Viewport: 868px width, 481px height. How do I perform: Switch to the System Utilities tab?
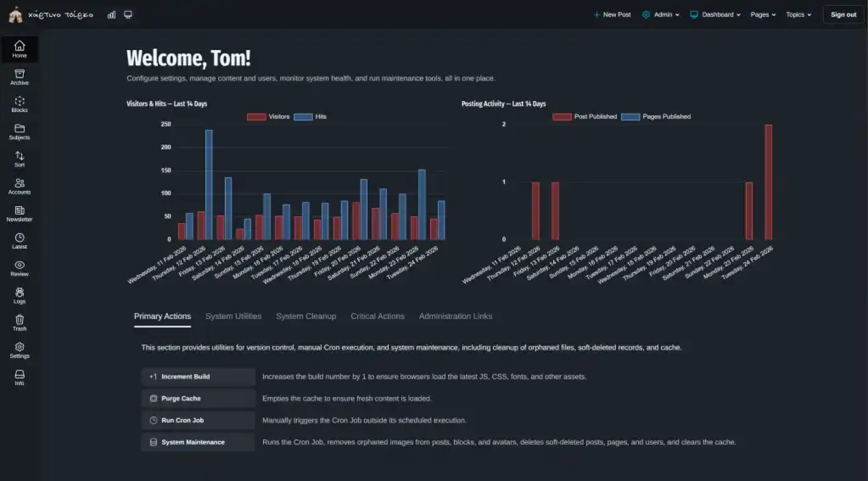(234, 316)
